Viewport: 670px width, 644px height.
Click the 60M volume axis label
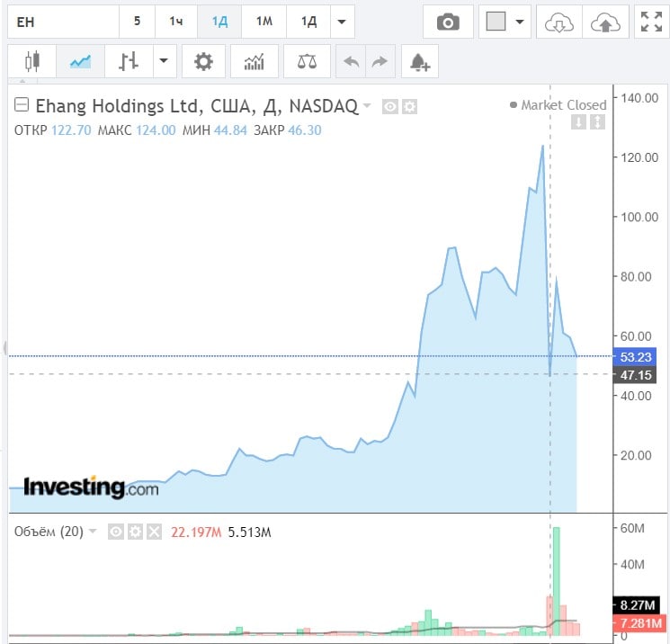pos(632,529)
